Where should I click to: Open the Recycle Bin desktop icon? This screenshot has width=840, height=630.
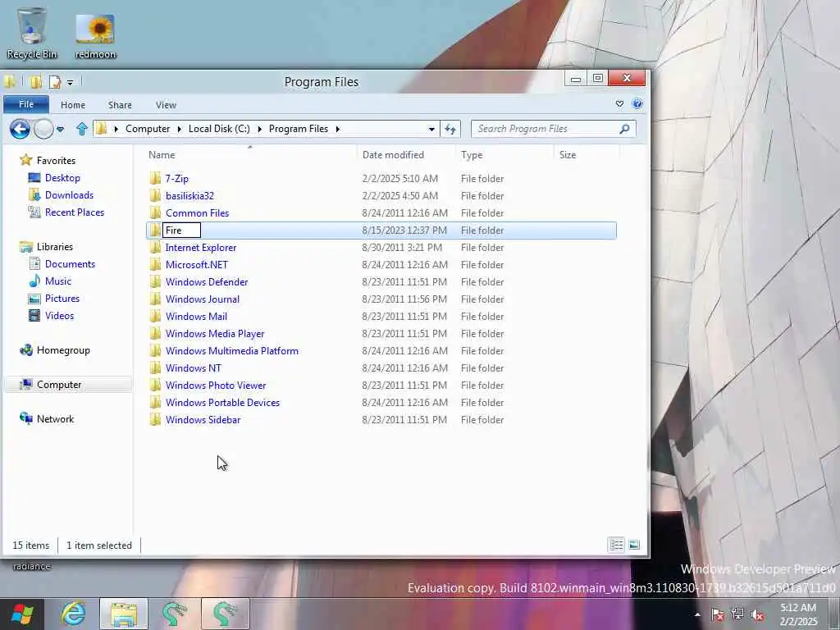point(32,33)
